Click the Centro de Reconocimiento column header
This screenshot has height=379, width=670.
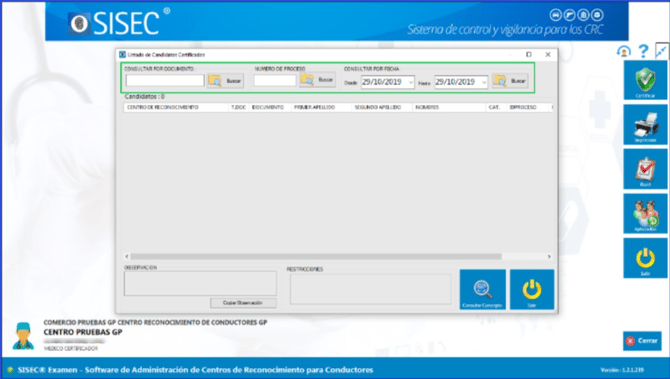[176, 107]
